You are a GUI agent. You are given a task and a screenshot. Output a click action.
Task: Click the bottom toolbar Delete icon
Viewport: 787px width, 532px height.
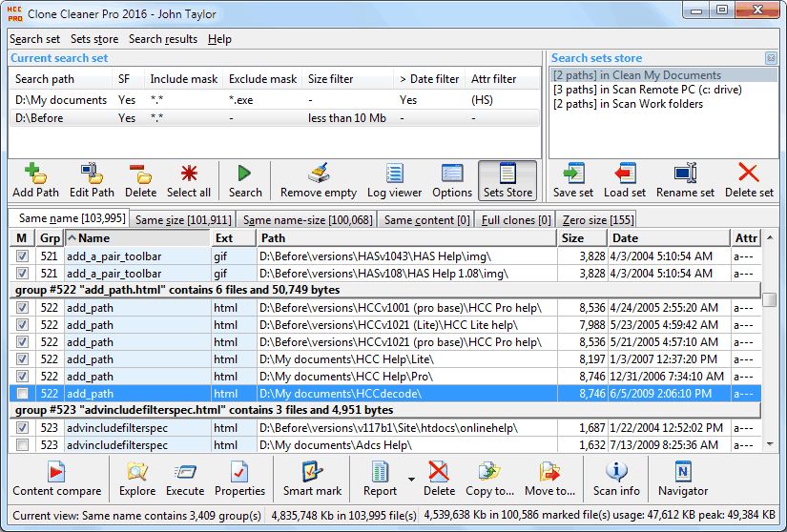point(439,472)
